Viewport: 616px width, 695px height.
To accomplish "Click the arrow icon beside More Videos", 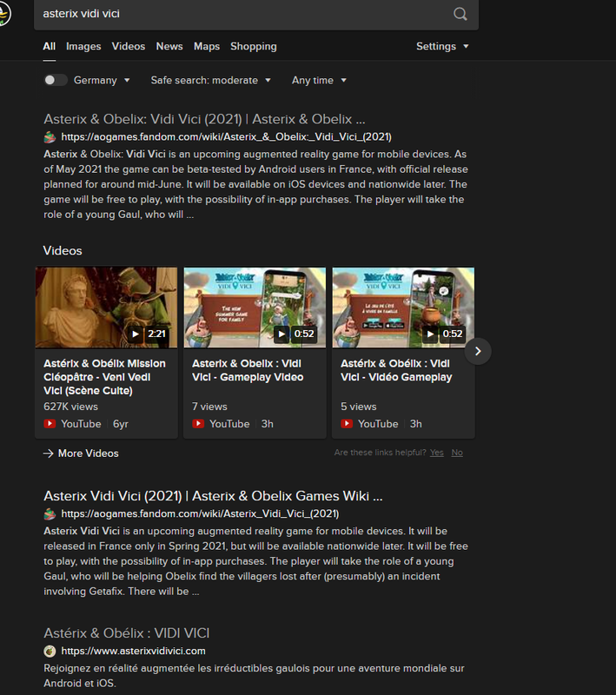I will pos(48,453).
